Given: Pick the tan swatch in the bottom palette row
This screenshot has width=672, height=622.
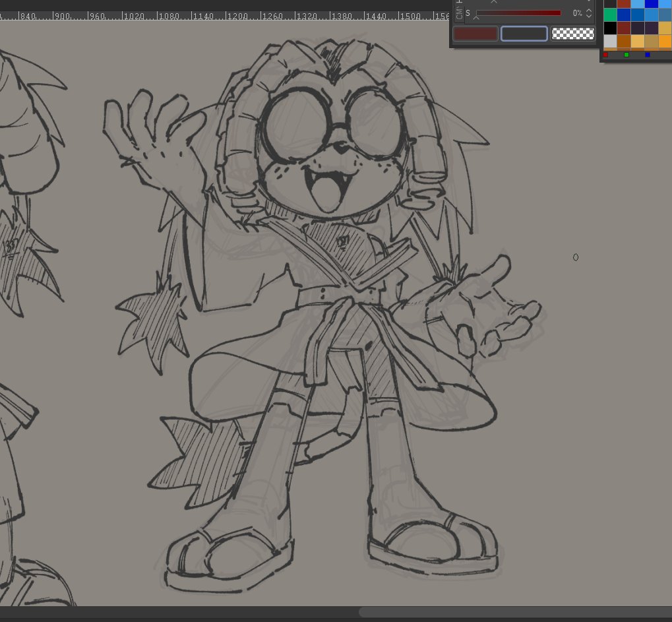Looking at the screenshot, I should pyautogui.click(x=651, y=42).
